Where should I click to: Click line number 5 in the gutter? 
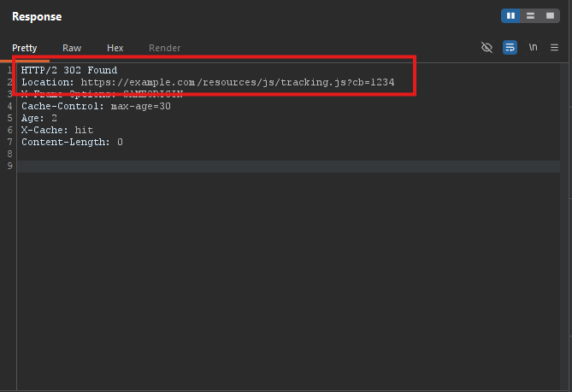10,118
